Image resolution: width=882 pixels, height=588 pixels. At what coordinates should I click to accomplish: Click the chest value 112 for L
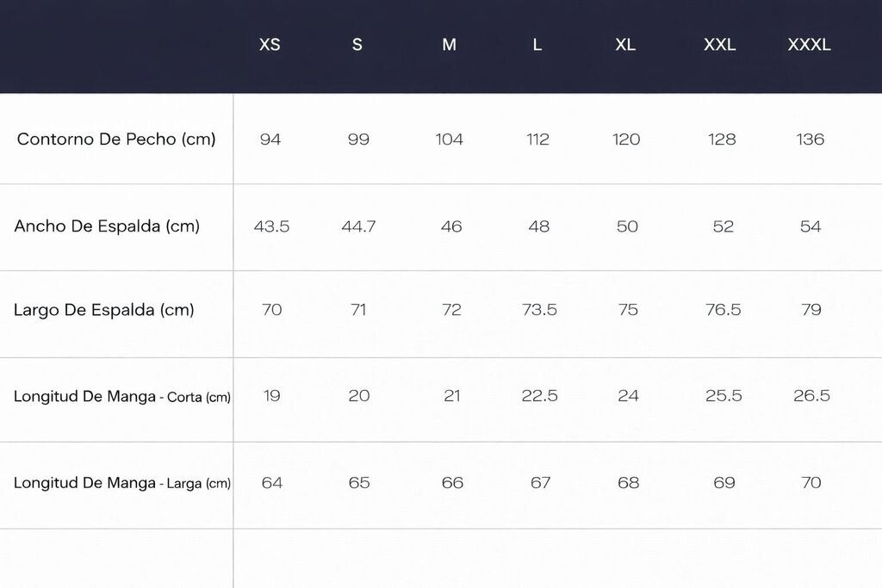click(x=537, y=139)
